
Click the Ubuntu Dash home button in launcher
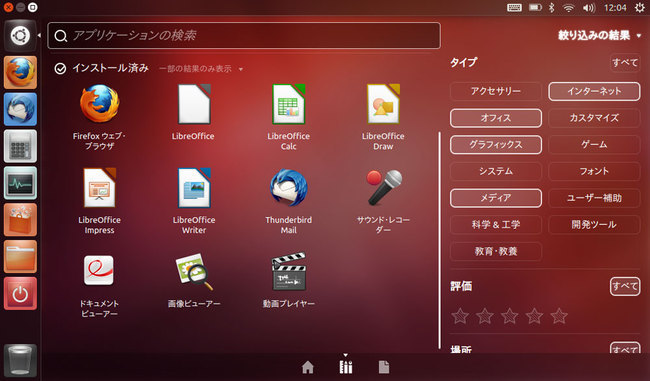click(x=20, y=36)
